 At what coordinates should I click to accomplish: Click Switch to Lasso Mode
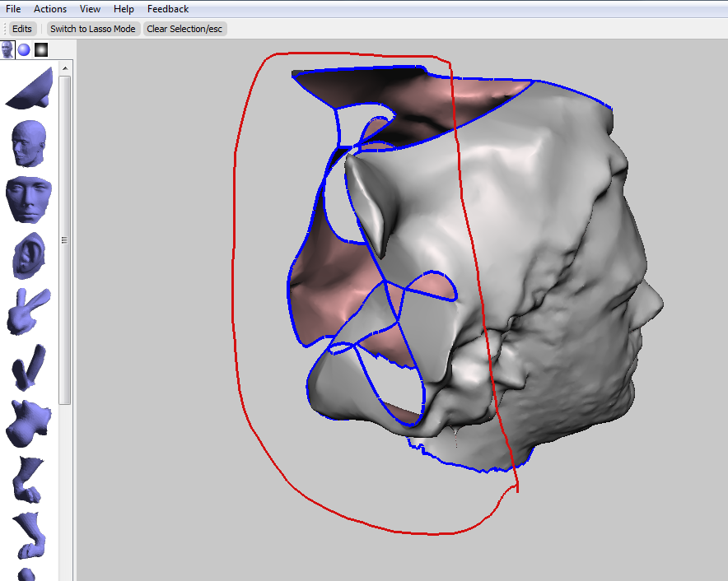pyautogui.click(x=93, y=29)
